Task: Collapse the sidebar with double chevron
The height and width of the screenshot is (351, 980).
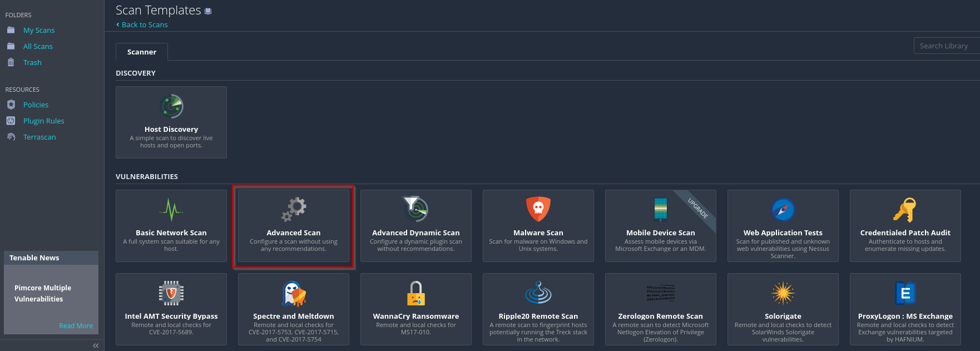Action: (96, 345)
